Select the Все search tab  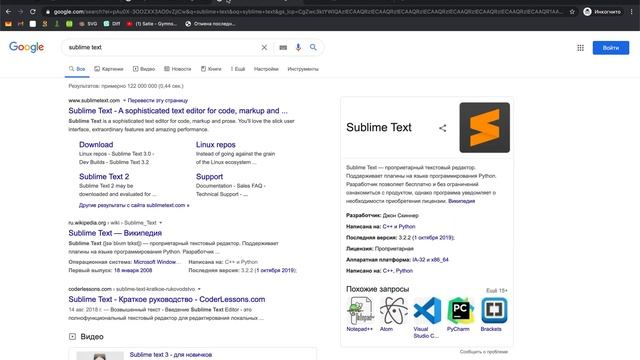(77, 69)
